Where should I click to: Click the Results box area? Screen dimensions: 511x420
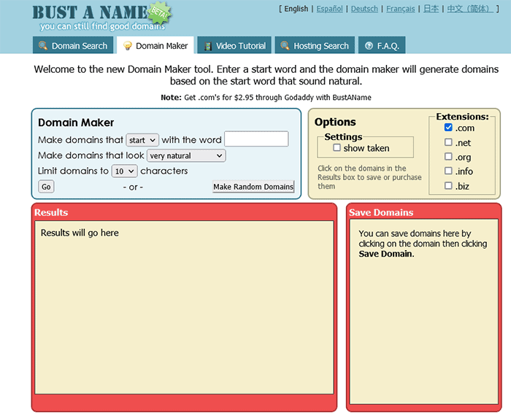click(184, 308)
